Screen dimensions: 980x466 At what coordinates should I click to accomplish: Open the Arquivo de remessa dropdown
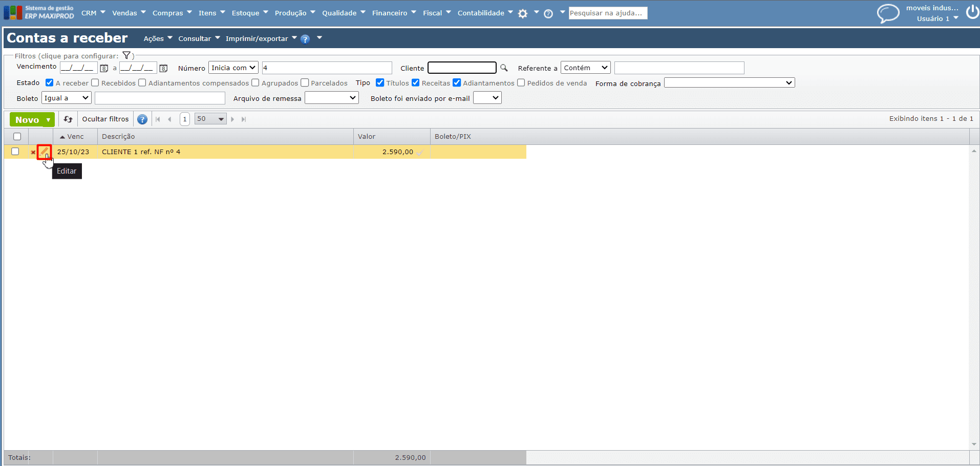click(x=332, y=98)
